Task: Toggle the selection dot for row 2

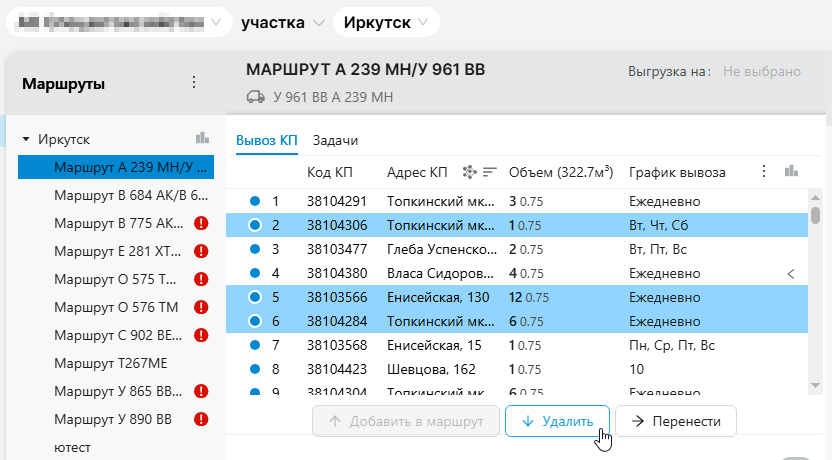Action: [x=254, y=225]
